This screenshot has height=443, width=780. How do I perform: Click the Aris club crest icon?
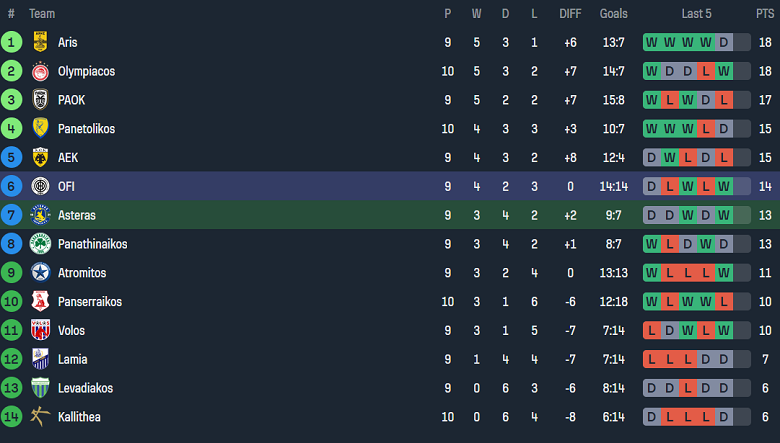(x=41, y=42)
